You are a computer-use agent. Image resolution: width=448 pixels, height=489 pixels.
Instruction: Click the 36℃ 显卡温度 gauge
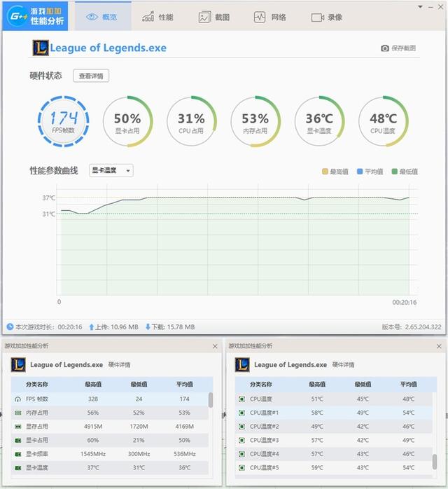(x=319, y=121)
